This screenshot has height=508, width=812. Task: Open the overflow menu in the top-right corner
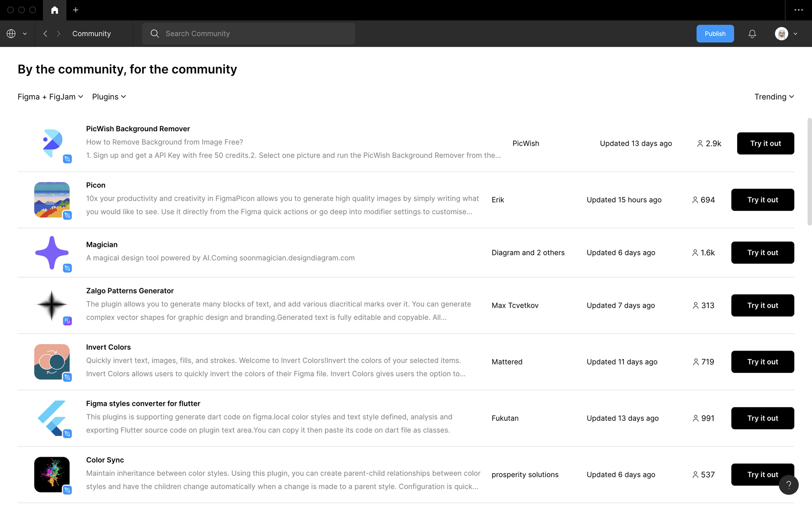pos(799,10)
